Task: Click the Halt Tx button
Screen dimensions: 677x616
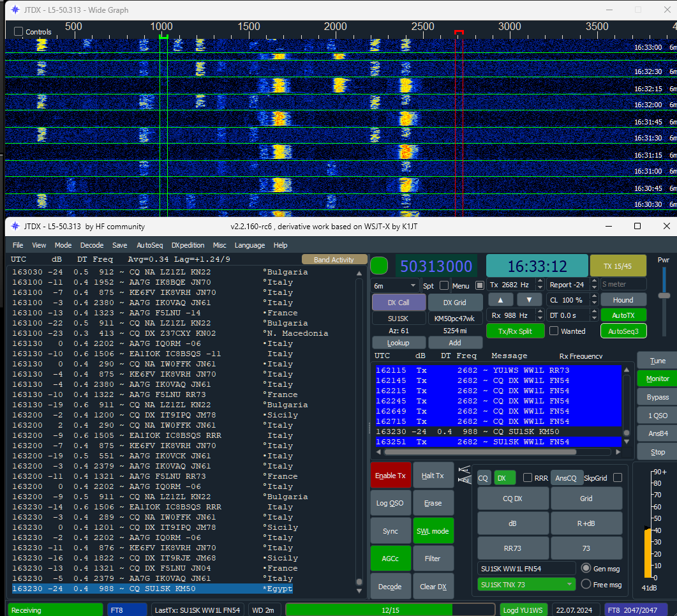Action: click(x=433, y=475)
